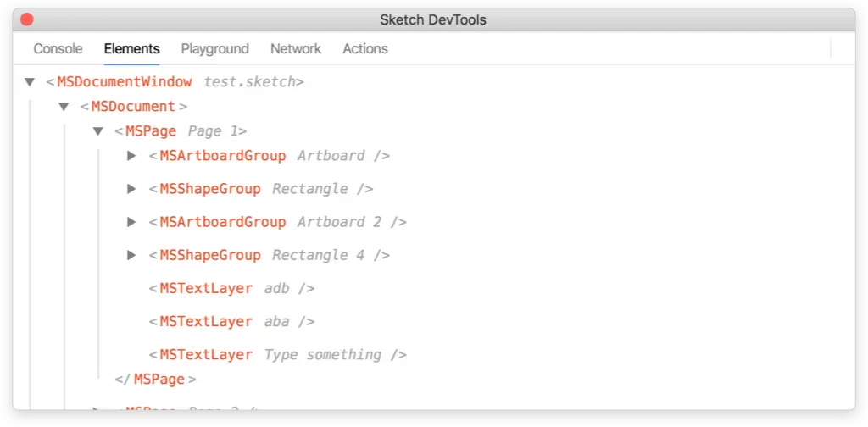Open the Network tab

click(296, 48)
